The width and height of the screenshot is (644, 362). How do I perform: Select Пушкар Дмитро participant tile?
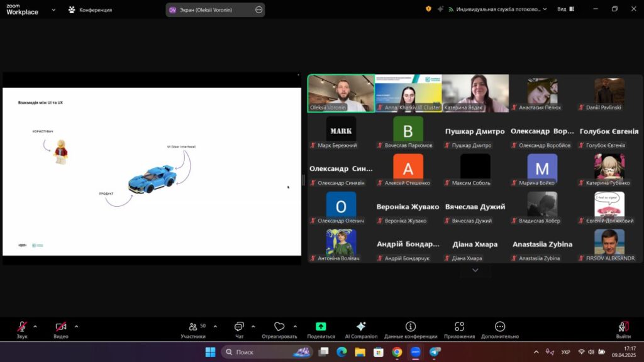point(475,131)
